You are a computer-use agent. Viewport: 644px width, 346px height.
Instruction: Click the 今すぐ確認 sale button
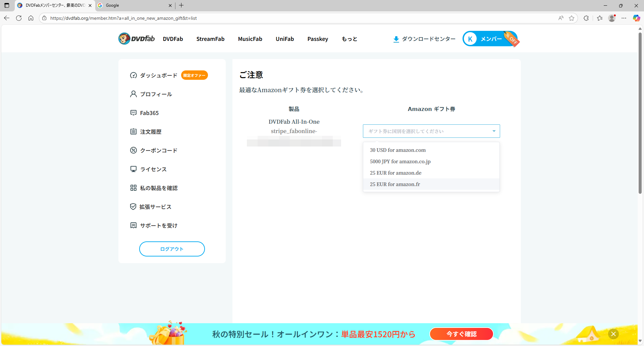coord(461,334)
